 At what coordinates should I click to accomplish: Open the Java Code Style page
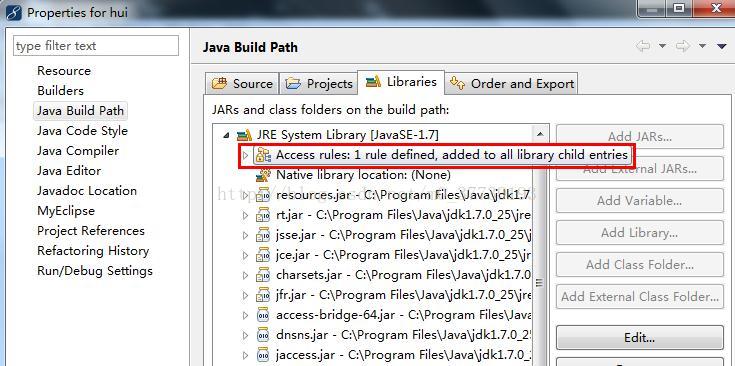click(82, 131)
